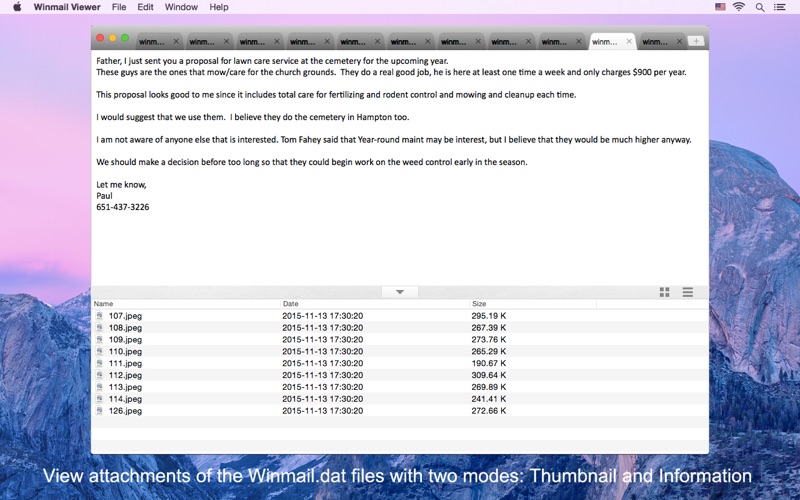Click the 126.jpeg file name
The width and height of the screenshot is (800, 500).
tap(125, 411)
